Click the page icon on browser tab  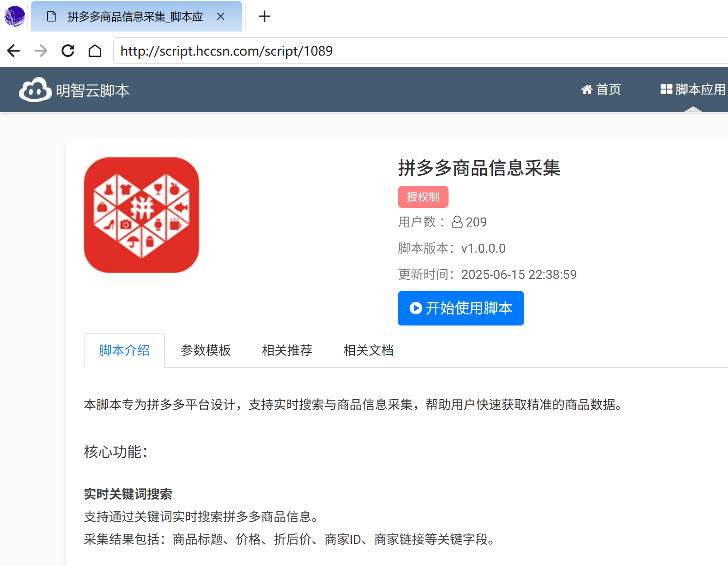52,17
